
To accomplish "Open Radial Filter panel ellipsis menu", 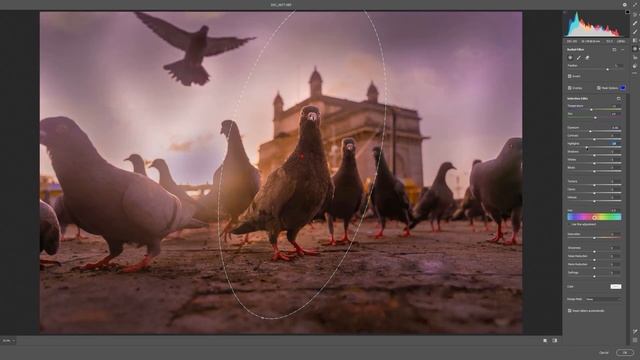I will (x=622, y=49).
